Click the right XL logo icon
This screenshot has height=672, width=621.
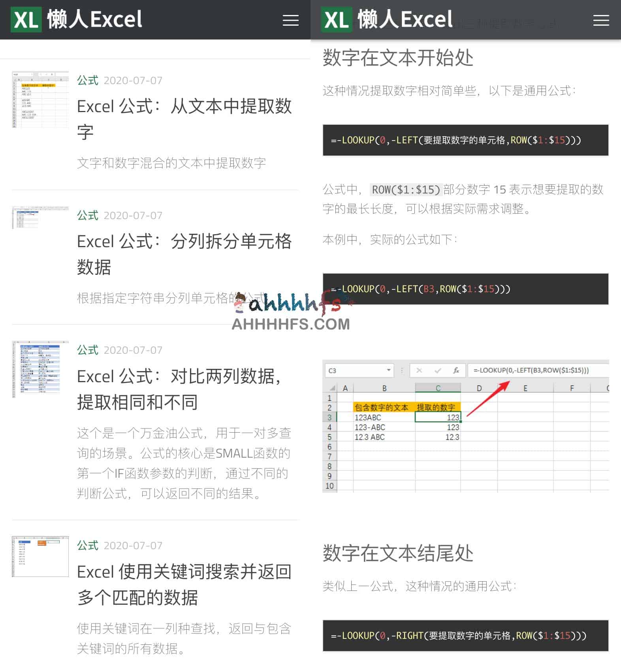(x=336, y=19)
